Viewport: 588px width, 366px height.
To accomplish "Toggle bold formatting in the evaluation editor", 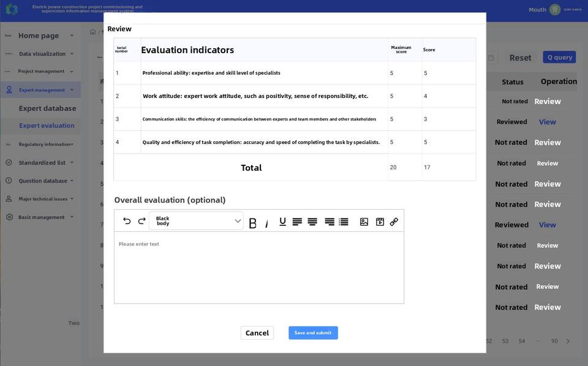I will 252,222.
